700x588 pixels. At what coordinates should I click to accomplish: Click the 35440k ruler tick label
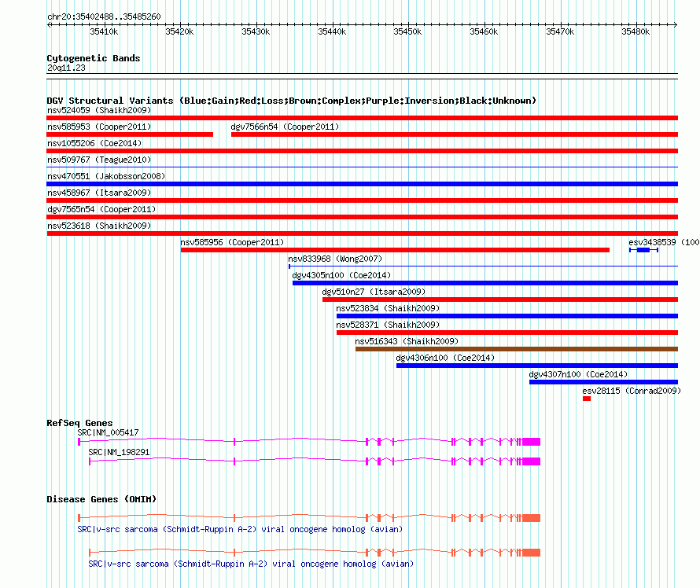pos(332,31)
